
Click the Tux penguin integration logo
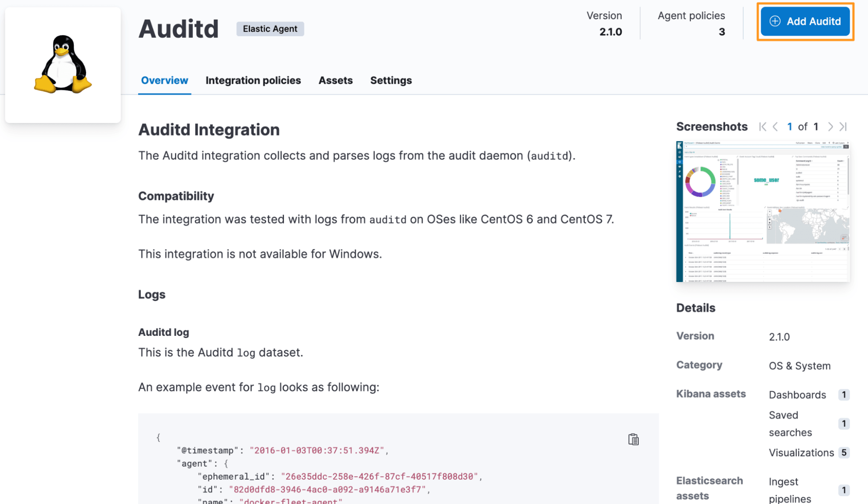[x=63, y=65]
